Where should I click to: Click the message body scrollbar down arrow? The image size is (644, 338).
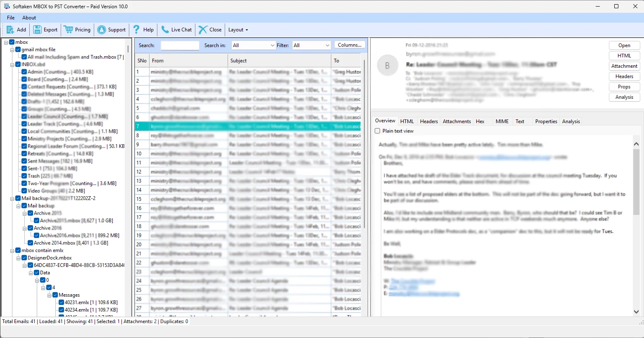pos(636,312)
